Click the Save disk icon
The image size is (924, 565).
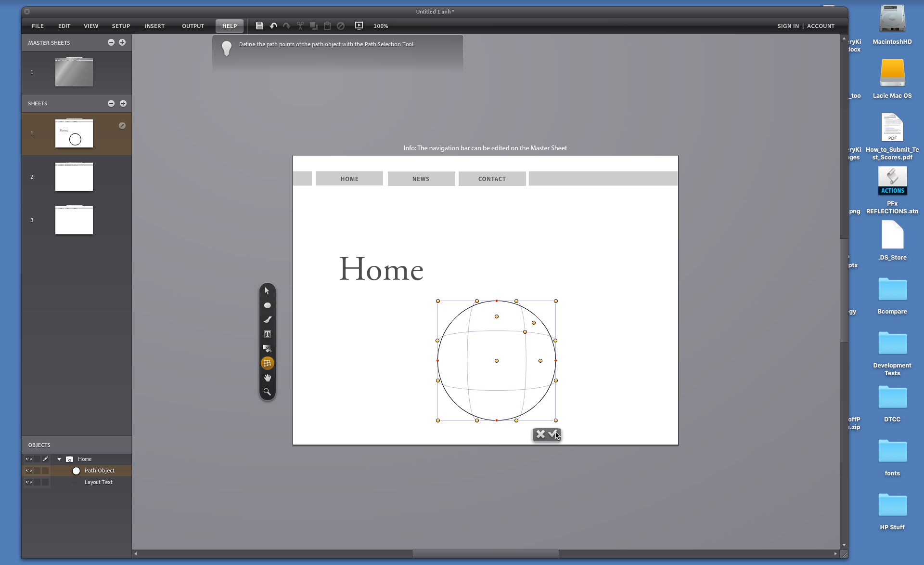point(259,26)
